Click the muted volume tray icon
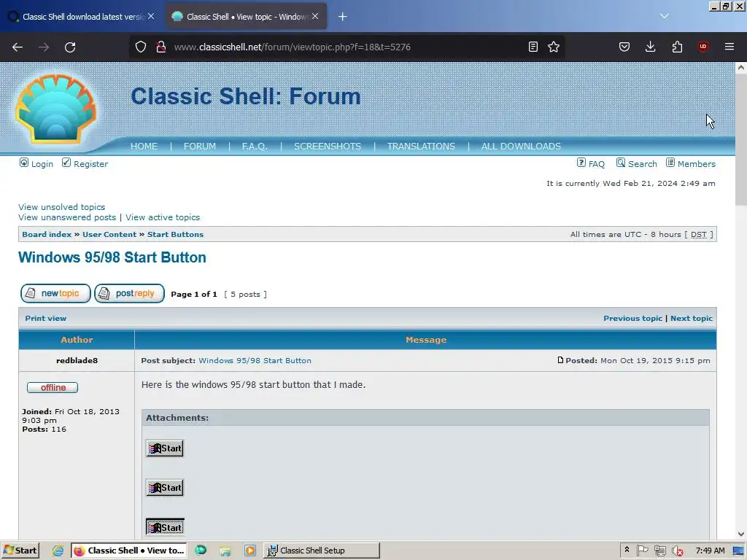 [678, 551]
